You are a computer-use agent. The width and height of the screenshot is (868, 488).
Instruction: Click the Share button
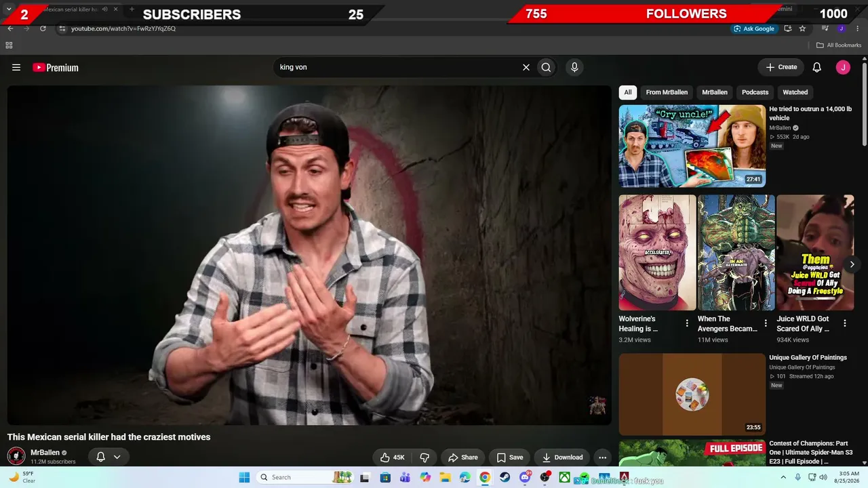(x=462, y=457)
